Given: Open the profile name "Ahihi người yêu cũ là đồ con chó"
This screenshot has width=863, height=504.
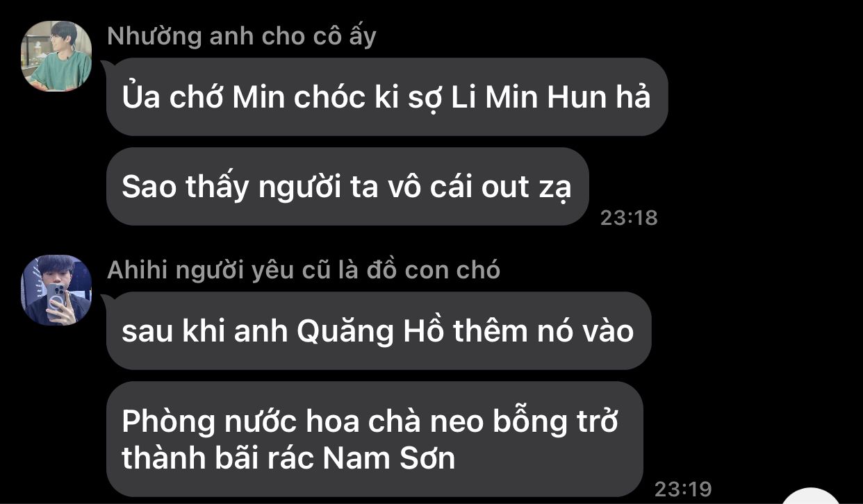Looking at the screenshot, I should click(304, 269).
